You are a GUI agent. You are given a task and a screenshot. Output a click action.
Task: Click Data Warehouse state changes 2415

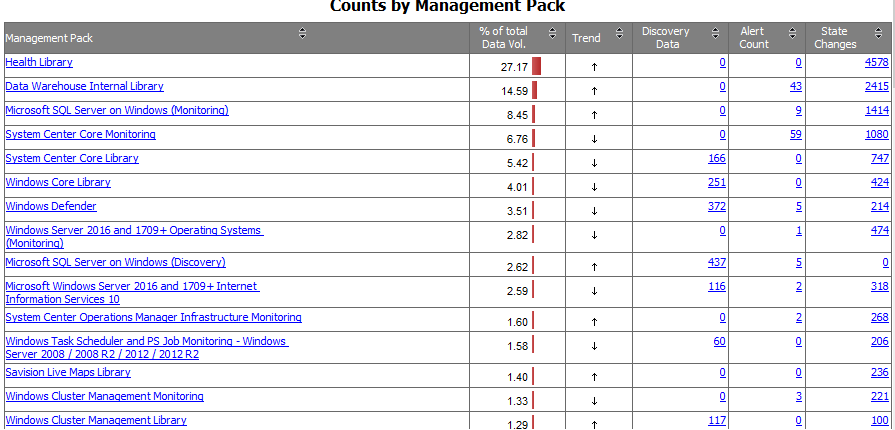click(x=877, y=86)
